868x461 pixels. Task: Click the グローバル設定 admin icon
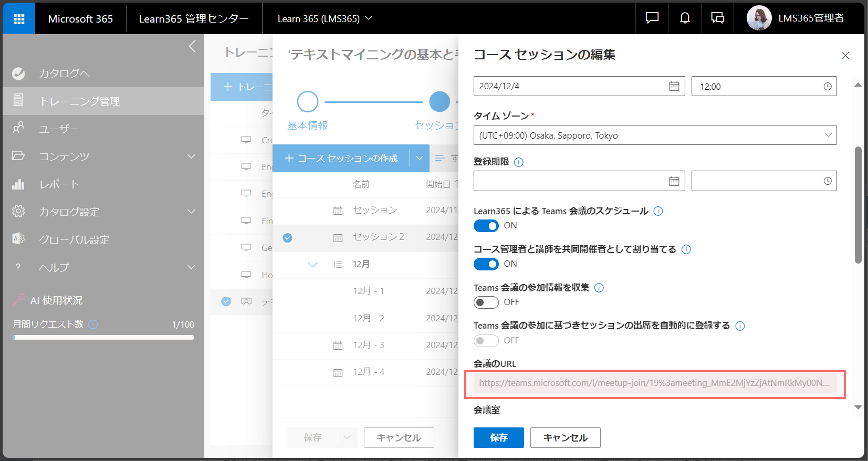19,239
